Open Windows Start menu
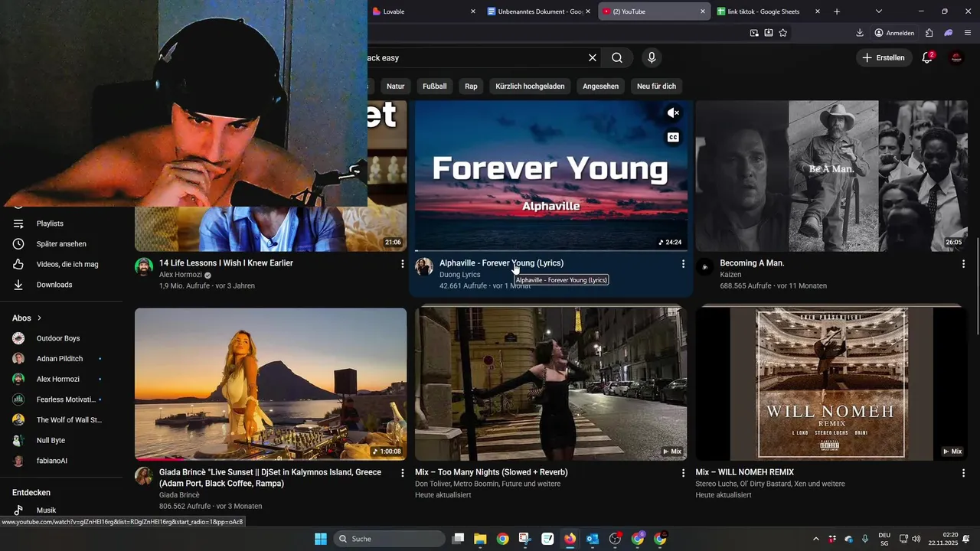Image resolution: width=980 pixels, height=551 pixels. click(x=321, y=539)
